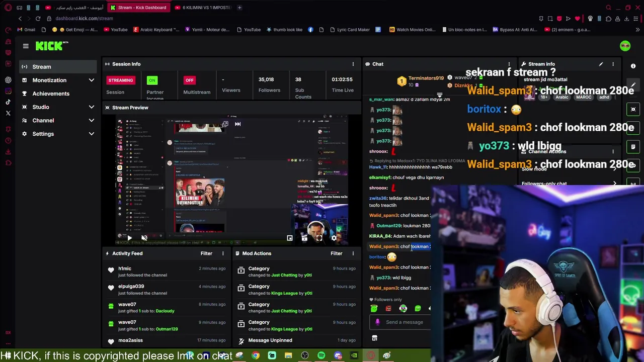This screenshot has height=362, width=644.
Task: Open the hamburger menu beside Kick logo
Action: pyautogui.click(x=26, y=46)
